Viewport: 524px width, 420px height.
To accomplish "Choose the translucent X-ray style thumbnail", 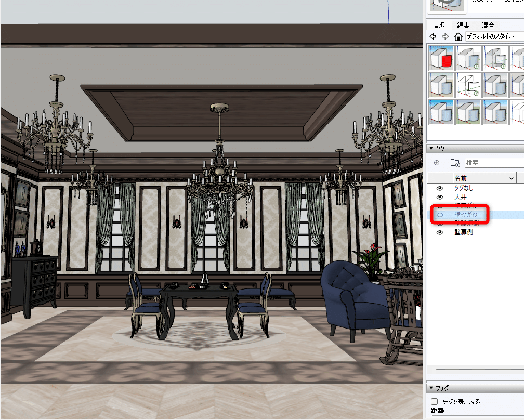I will pos(495,58).
